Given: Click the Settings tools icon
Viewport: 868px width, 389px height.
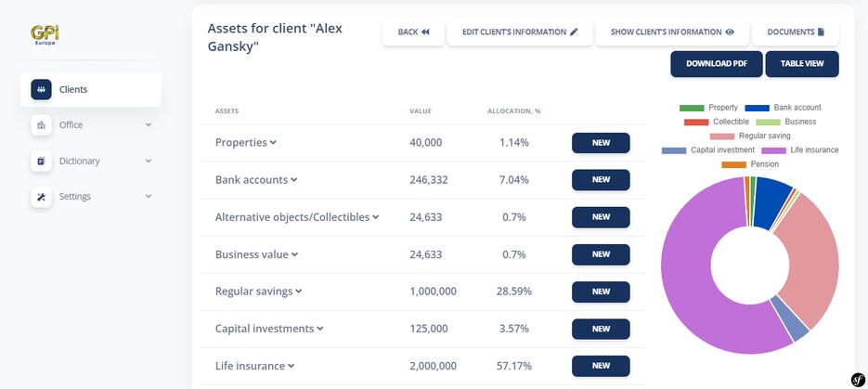Looking at the screenshot, I should point(41,197).
